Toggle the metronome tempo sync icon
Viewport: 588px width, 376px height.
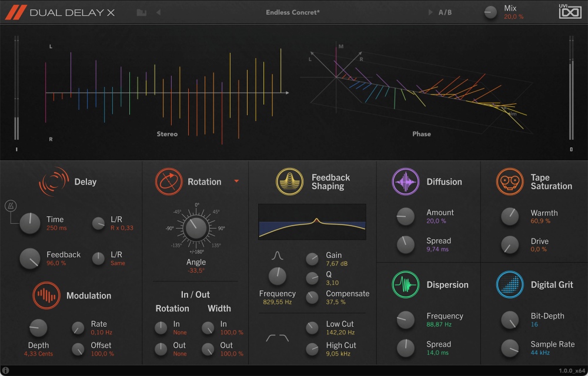click(x=11, y=206)
